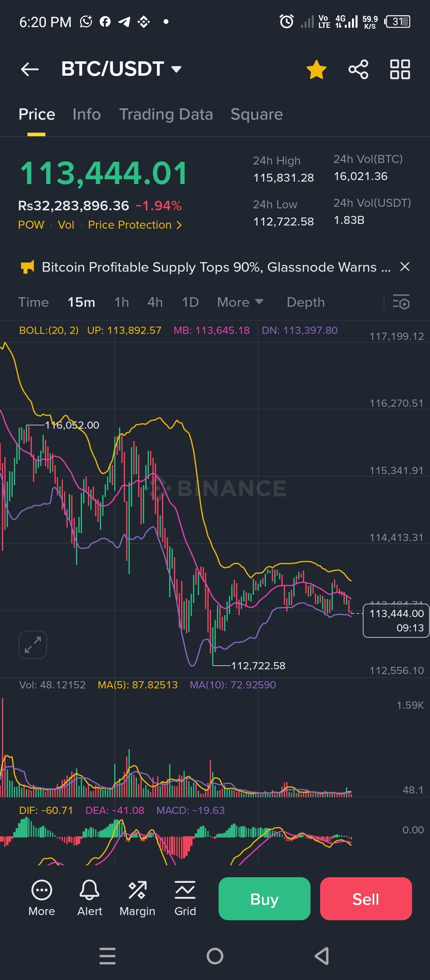Open the More options button
This screenshot has height=980, width=430.
[42, 898]
